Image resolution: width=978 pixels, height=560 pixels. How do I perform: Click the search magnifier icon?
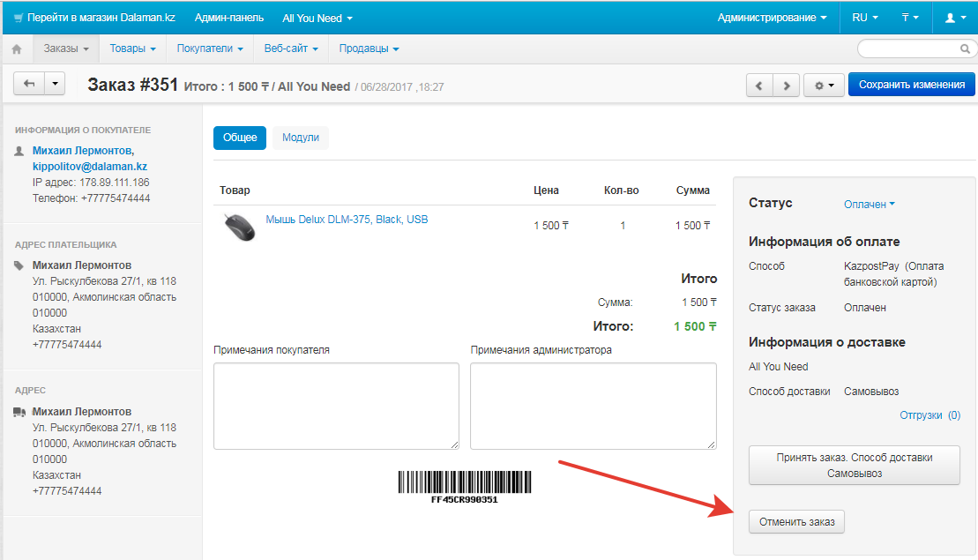(965, 49)
